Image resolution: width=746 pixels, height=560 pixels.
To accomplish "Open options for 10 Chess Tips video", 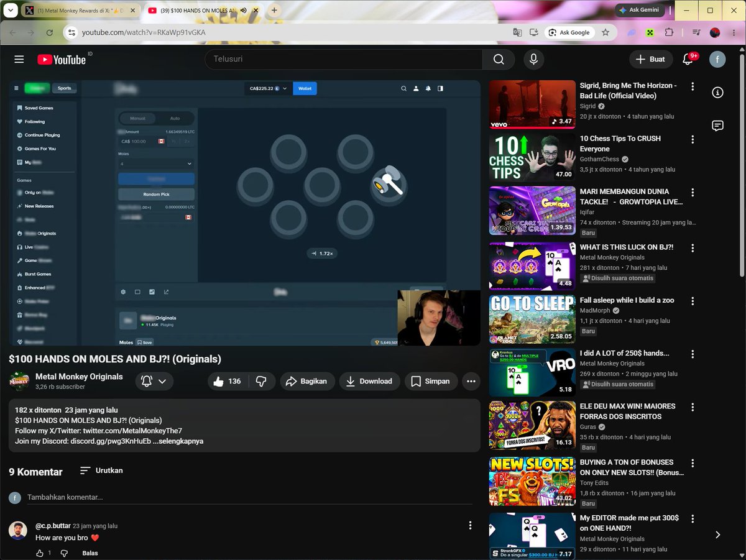I will [693, 139].
